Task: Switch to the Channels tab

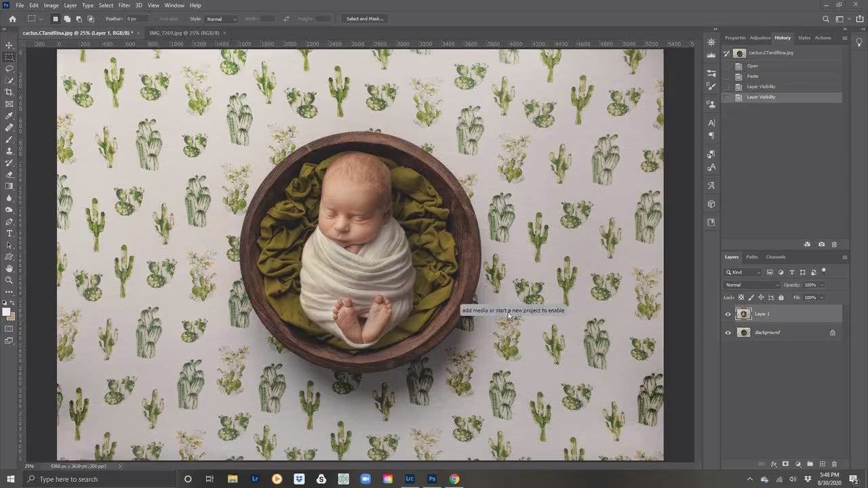Action: (x=775, y=257)
